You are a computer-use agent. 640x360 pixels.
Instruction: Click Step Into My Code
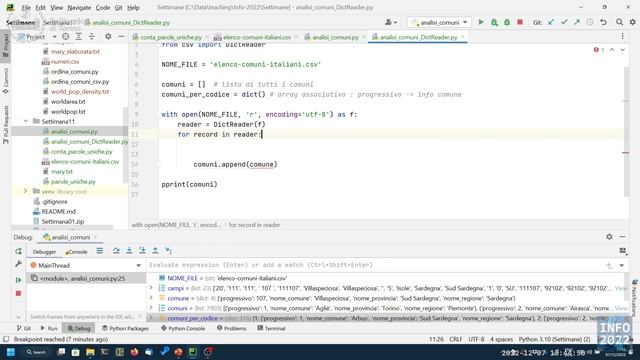point(142,251)
